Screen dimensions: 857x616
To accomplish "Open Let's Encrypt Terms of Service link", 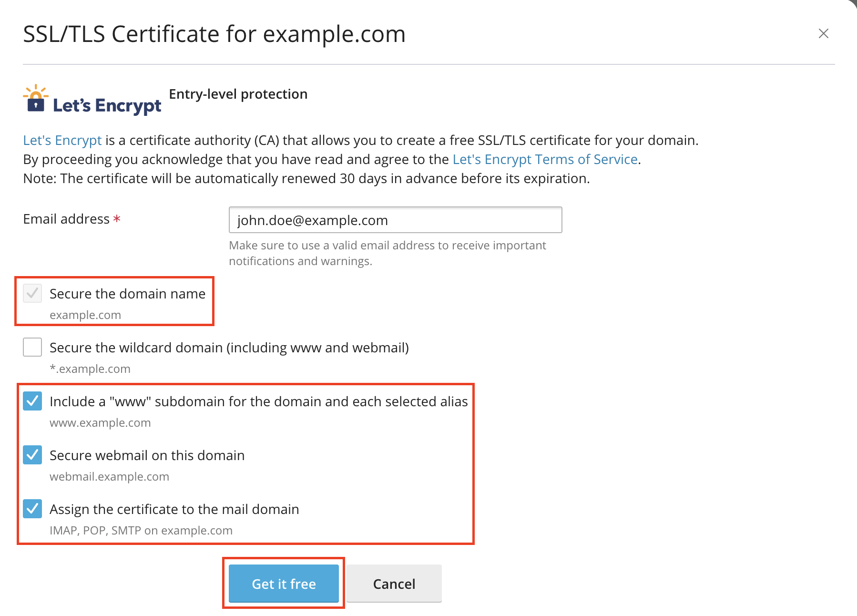I will (545, 159).
